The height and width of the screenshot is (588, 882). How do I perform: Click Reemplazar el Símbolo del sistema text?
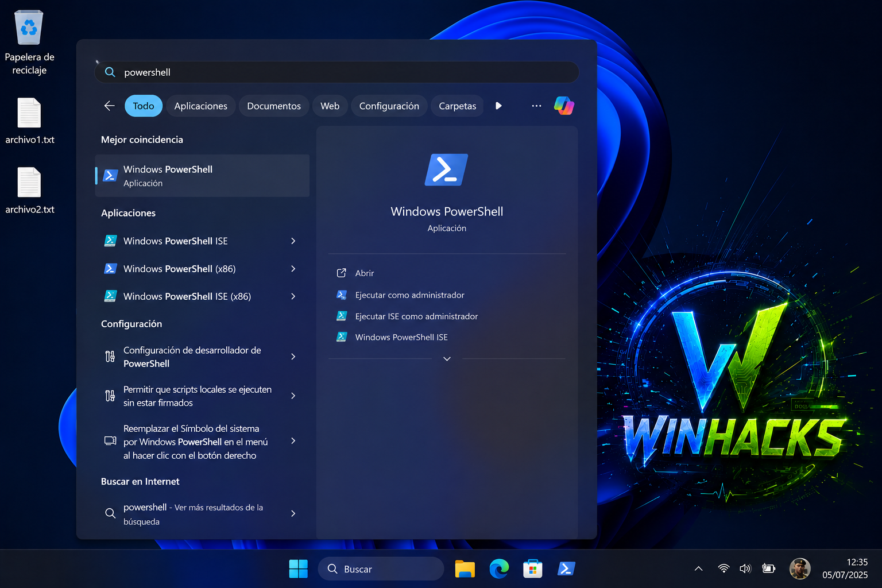pos(196,442)
